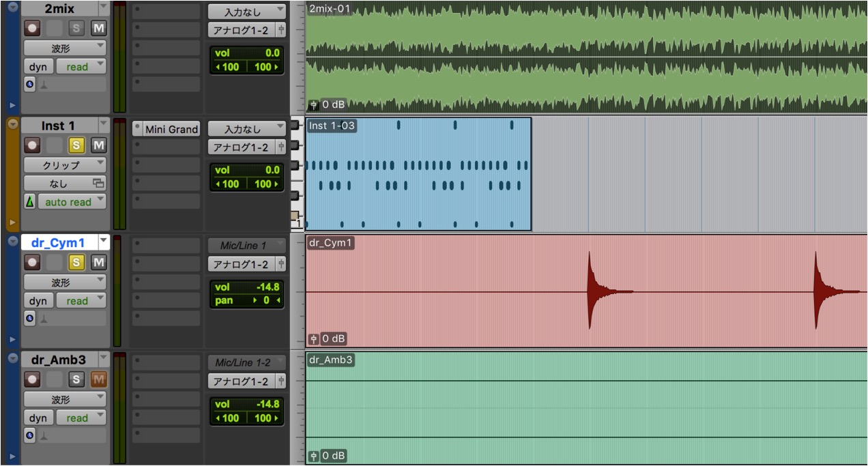Record-enable the Inst 1 track
Screen dimensions: 868x466
pos(32,145)
